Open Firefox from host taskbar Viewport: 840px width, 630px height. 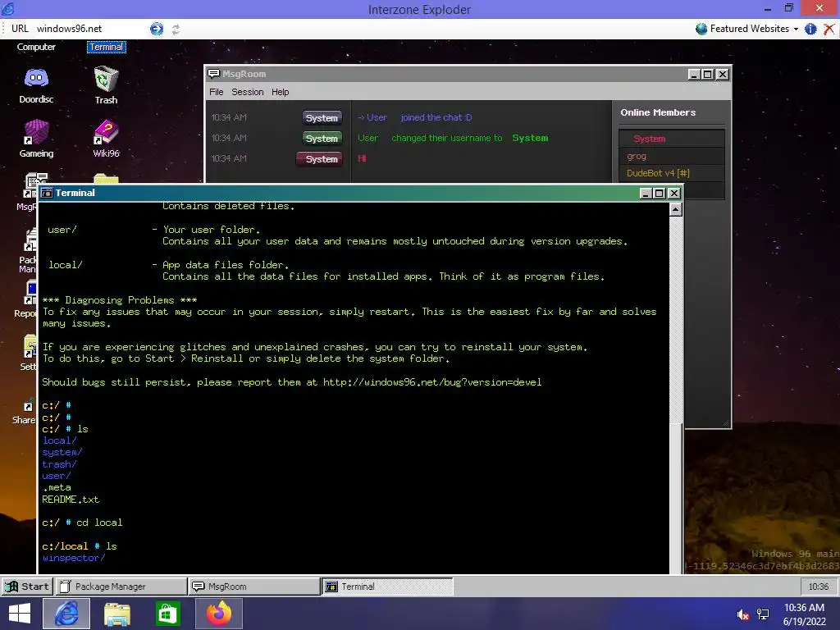[x=218, y=614]
